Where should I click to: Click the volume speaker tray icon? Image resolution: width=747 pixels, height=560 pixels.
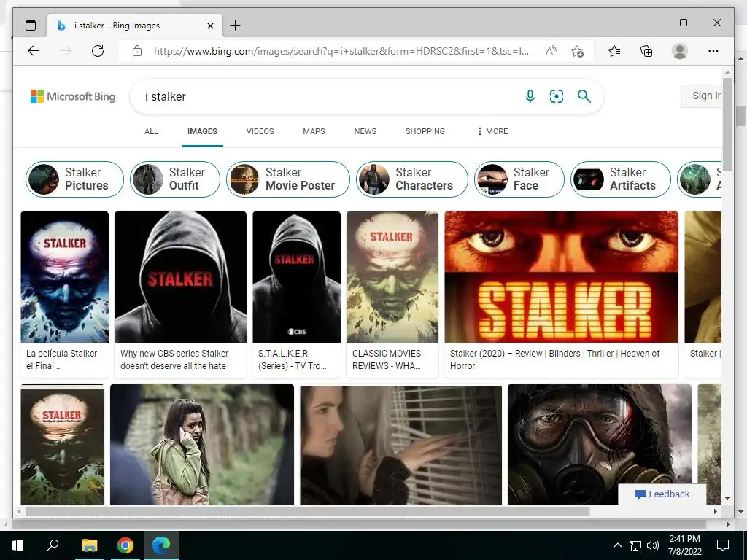(x=653, y=545)
